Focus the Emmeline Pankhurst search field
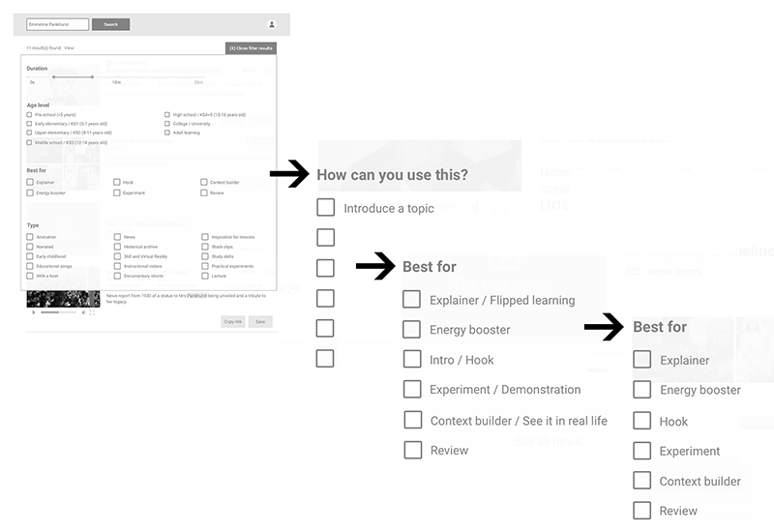The image size is (774, 532). [x=57, y=24]
